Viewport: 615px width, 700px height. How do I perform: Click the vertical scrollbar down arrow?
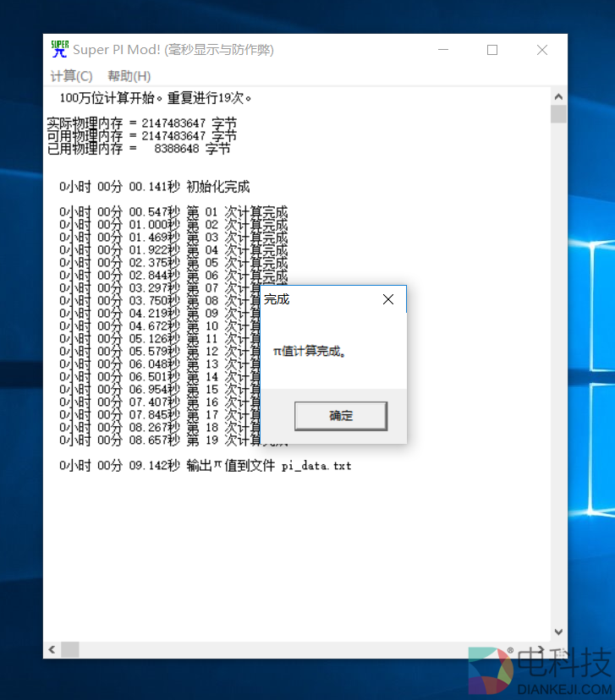click(x=558, y=632)
